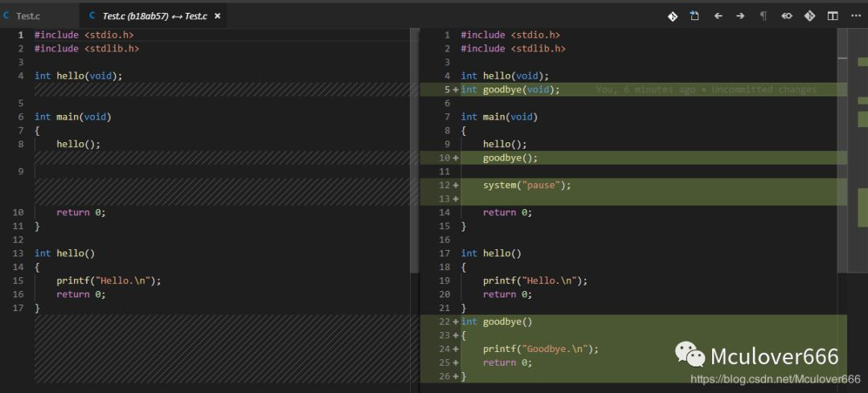
Task: Go to next change using right arrow
Action: (x=740, y=15)
